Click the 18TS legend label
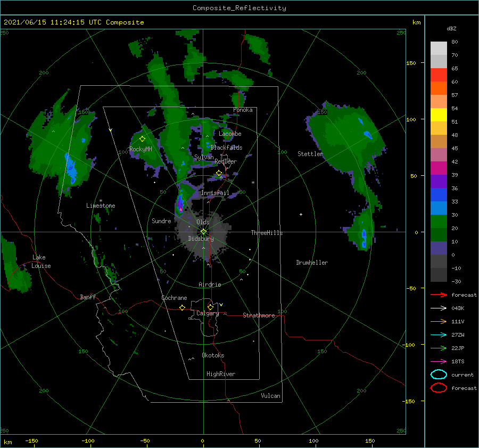 tap(458, 362)
